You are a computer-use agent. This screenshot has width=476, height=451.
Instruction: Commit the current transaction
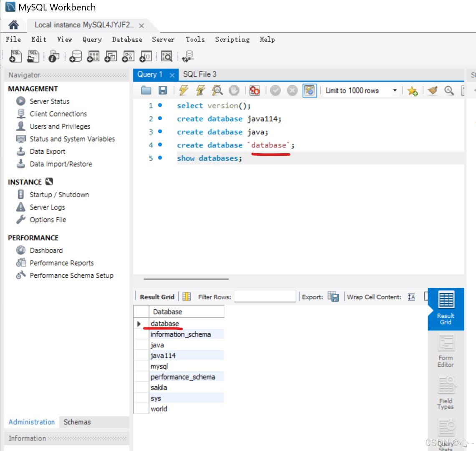[275, 91]
